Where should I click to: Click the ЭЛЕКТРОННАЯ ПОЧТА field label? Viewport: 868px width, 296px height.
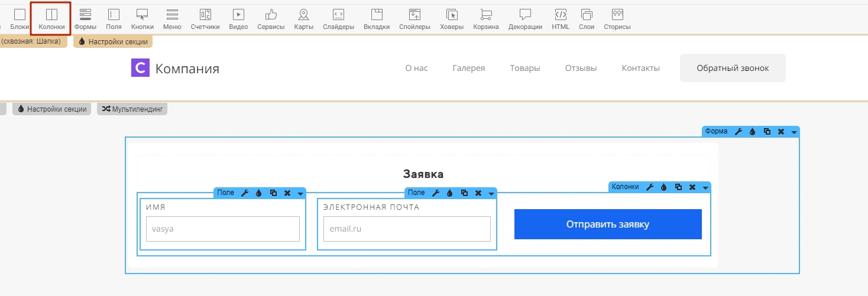click(371, 207)
